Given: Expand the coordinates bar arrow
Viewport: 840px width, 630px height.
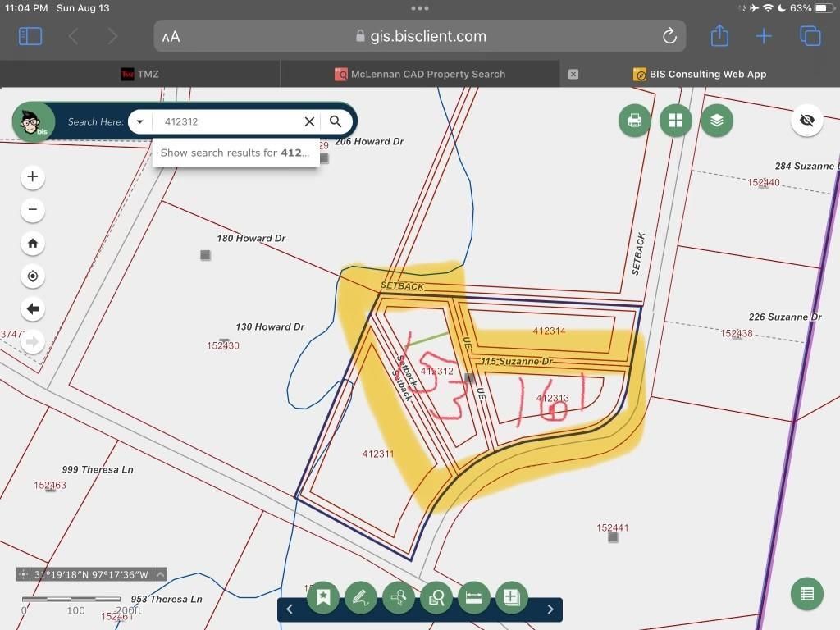Looking at the screenshot, I should coord(160,575).
